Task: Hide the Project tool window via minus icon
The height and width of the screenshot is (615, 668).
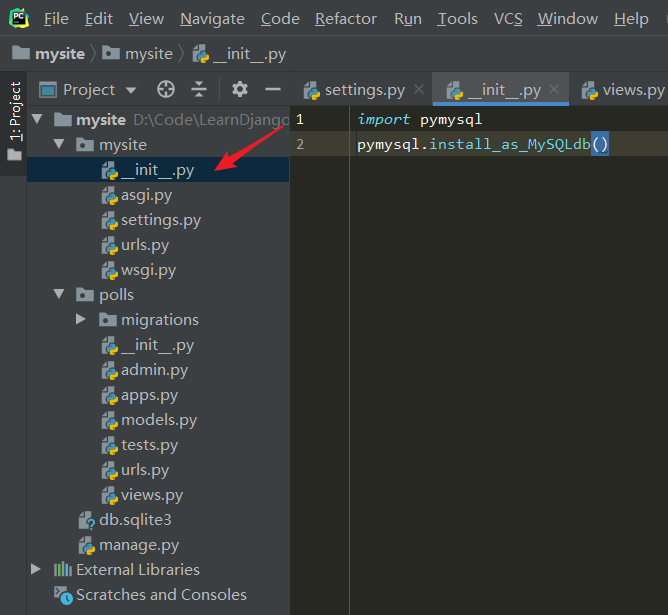Action: (272, 89)
